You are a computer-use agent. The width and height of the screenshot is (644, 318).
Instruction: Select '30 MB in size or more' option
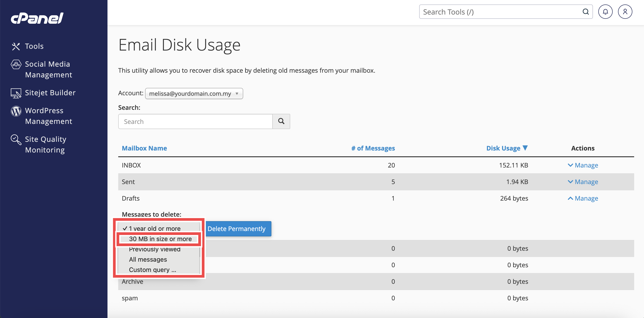coord(160,239)
